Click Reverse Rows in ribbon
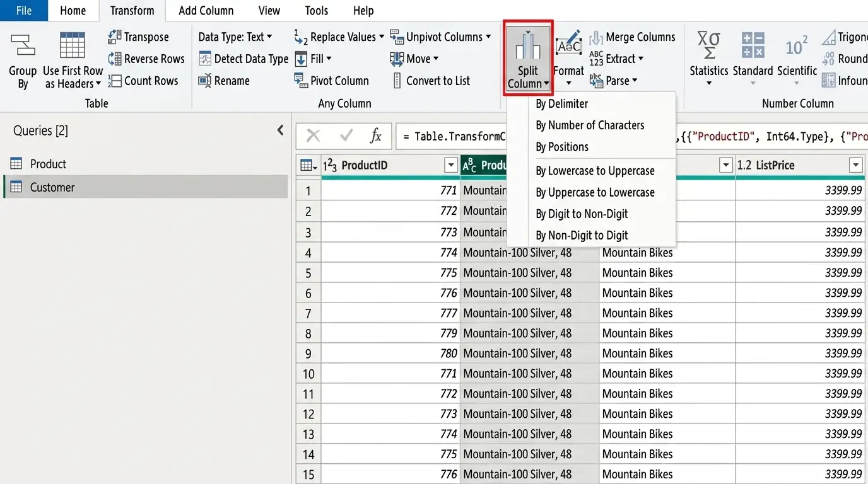Image resolution: width=868 pixels, height=484 pixels. pos(146,59)
